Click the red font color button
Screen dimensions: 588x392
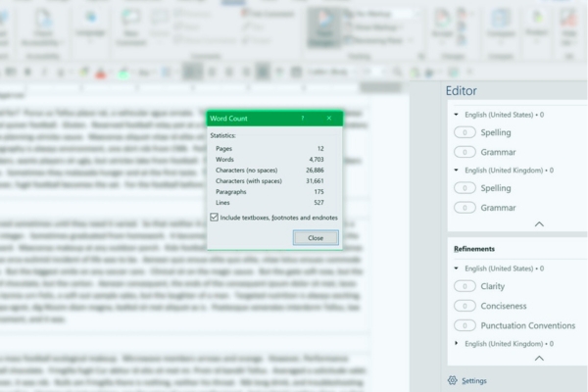click(100, 72)
